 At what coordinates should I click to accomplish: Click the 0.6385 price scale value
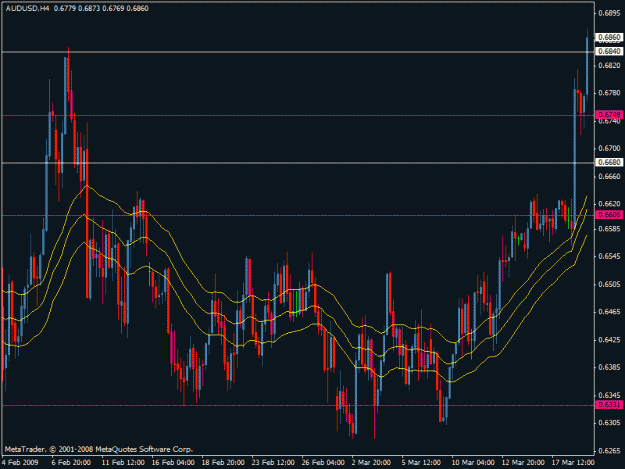coord(610,367)
